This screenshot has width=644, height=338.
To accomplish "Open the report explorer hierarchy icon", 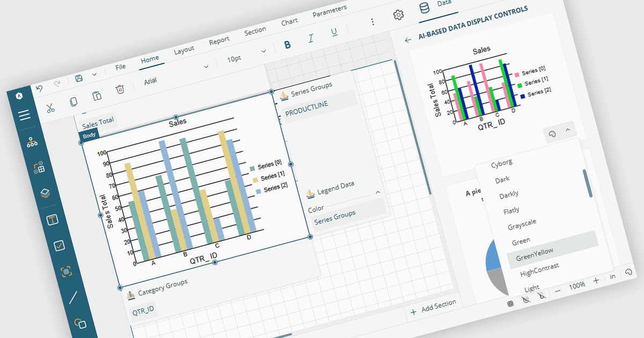I will click(32, 142).
